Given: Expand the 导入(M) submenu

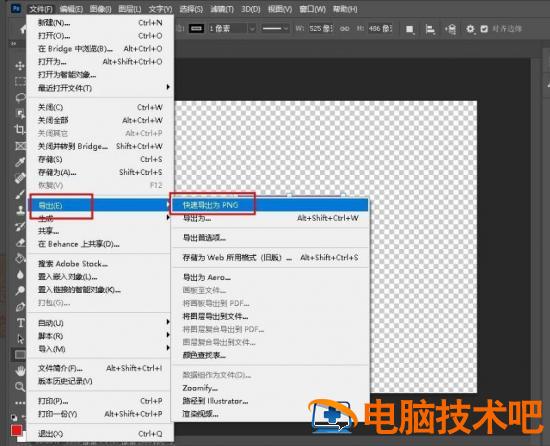Looking at the screenshot, I should (168, 348).
